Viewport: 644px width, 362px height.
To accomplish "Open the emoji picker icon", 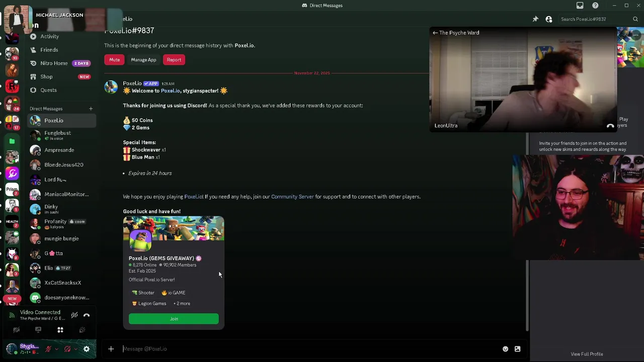I will [505, 349].
